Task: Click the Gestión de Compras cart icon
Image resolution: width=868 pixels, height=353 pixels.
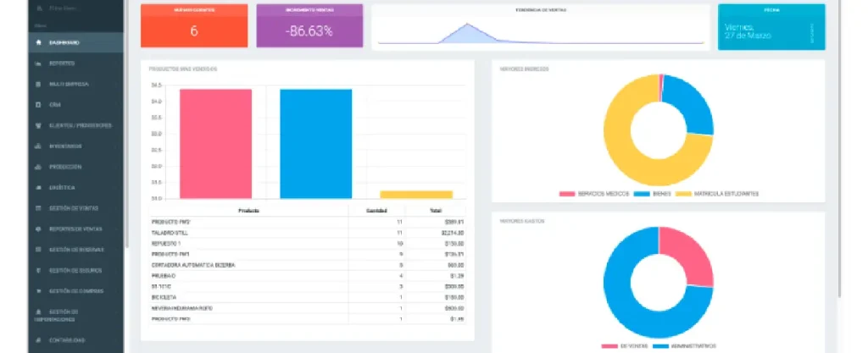Action: coord(38,291)
